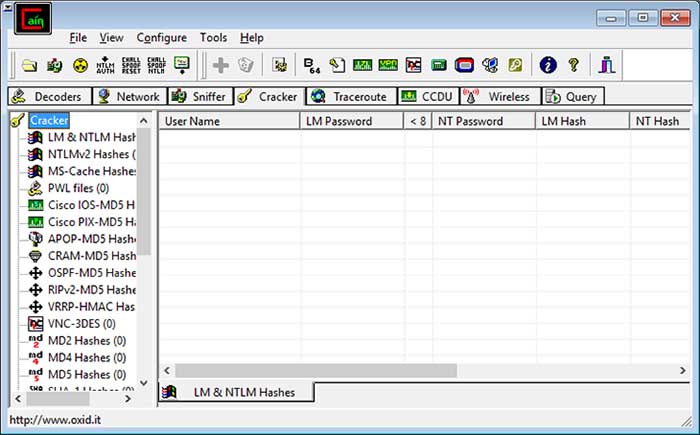Open the Help menu
The height and width of the screenshot is (435, 700).
click(252, 38)
